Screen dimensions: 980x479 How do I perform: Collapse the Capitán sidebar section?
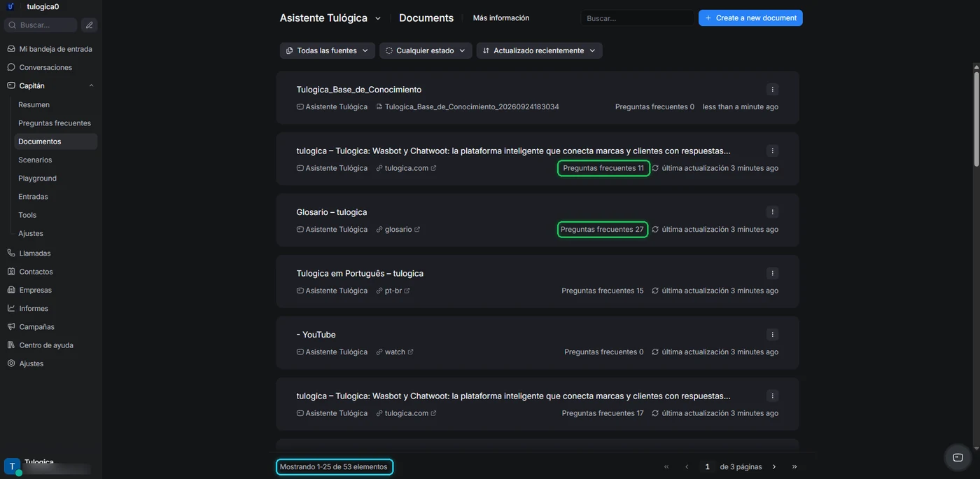(x=91, y=85)
